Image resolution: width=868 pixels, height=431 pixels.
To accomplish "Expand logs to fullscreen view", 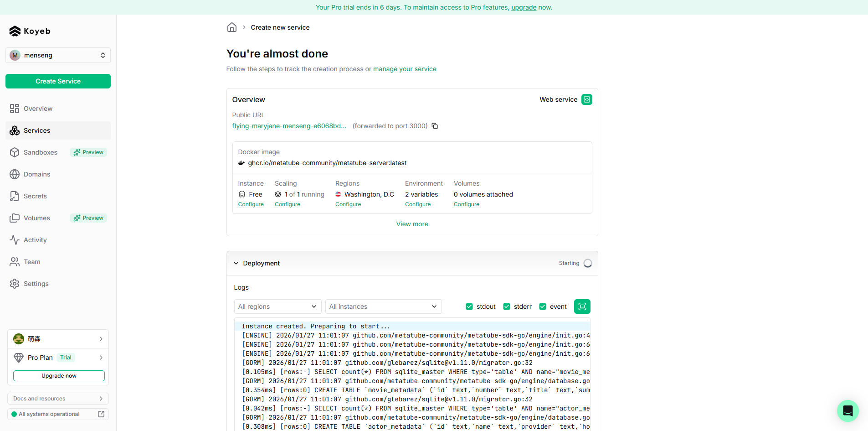I will click(582, 306).
